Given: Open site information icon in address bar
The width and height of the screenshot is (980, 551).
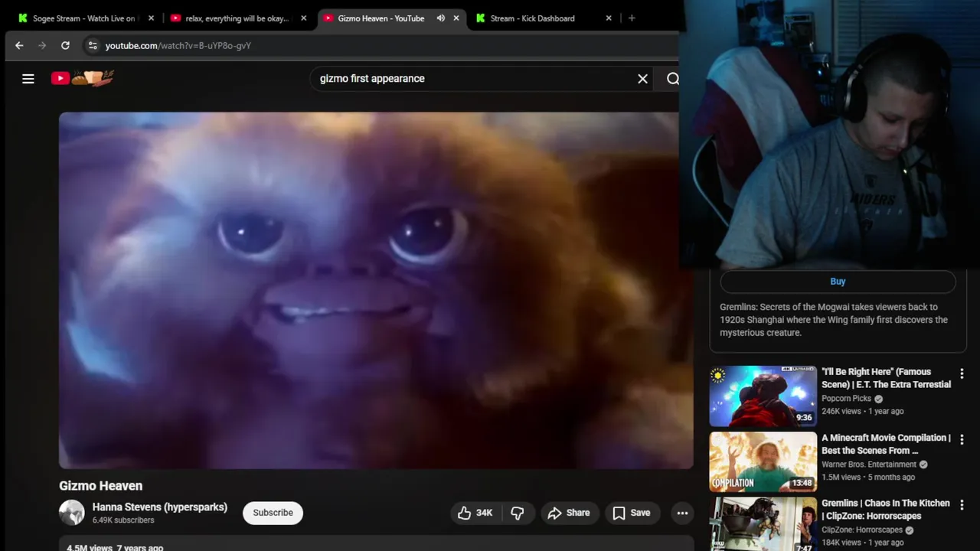Looking at the screenshot, I should click(x=93, y=46).
